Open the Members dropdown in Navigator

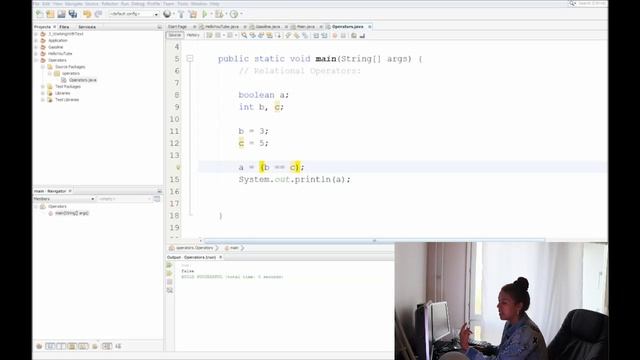coord(64,199)
